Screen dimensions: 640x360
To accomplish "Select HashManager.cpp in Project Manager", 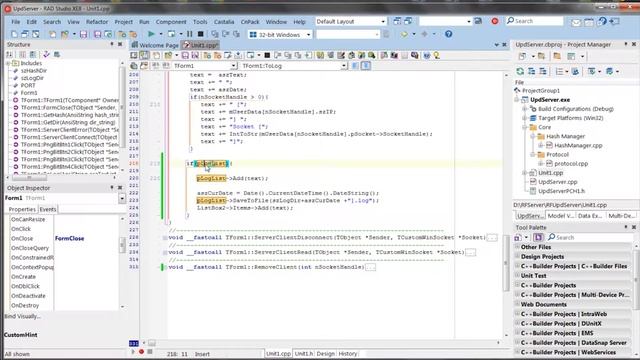I will coord(578,145).
